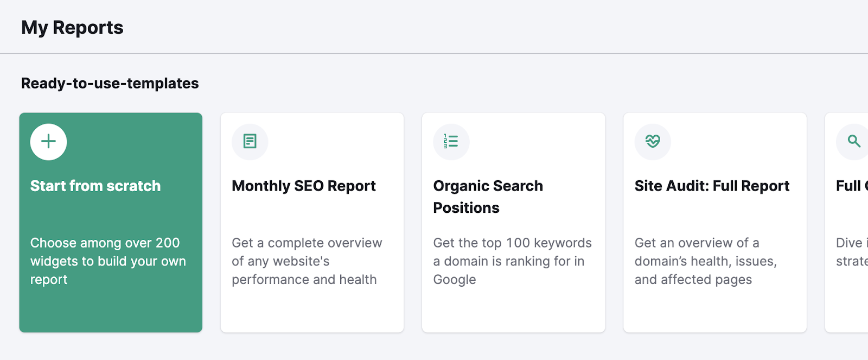Click the My Reports page heading
The height and width of the screenshot is (360, 868).
pos(72,27)
